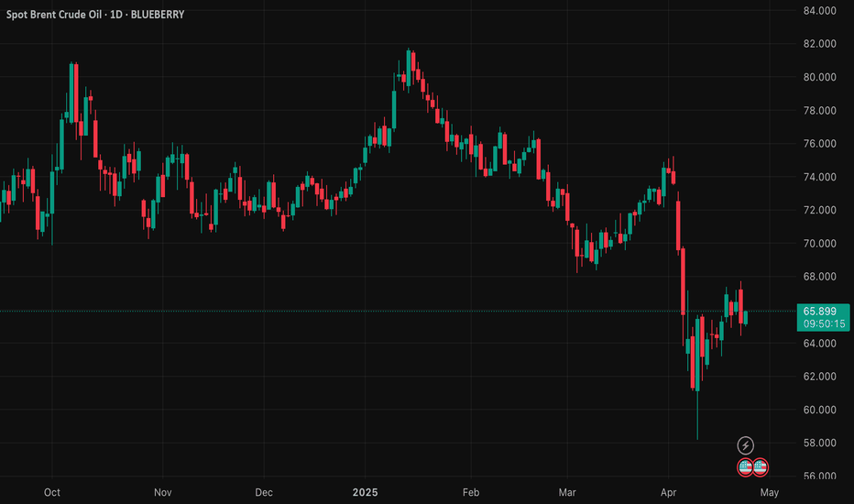854x504 pixels.
Task: Click the 80.000 price axis label
Action: click(820, 77)
